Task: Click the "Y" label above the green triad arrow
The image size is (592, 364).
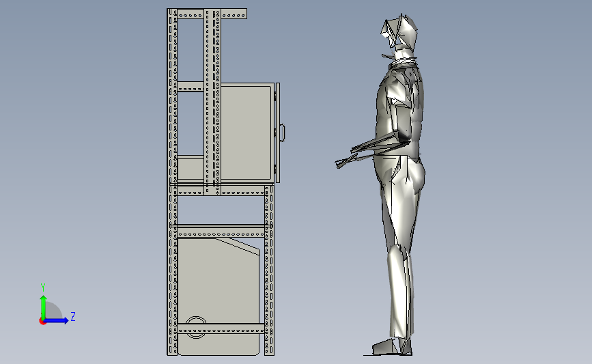Action: point(43,288)
